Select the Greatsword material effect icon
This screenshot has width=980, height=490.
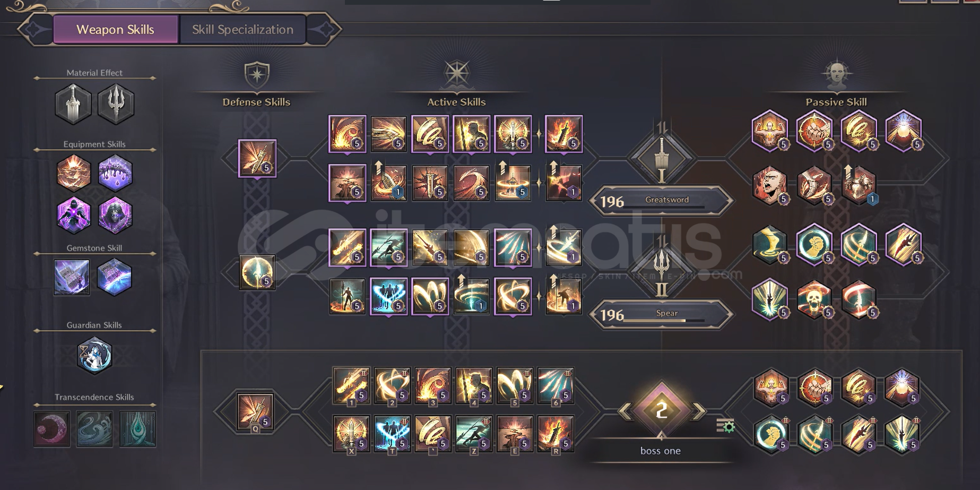(x=73, y=103)
